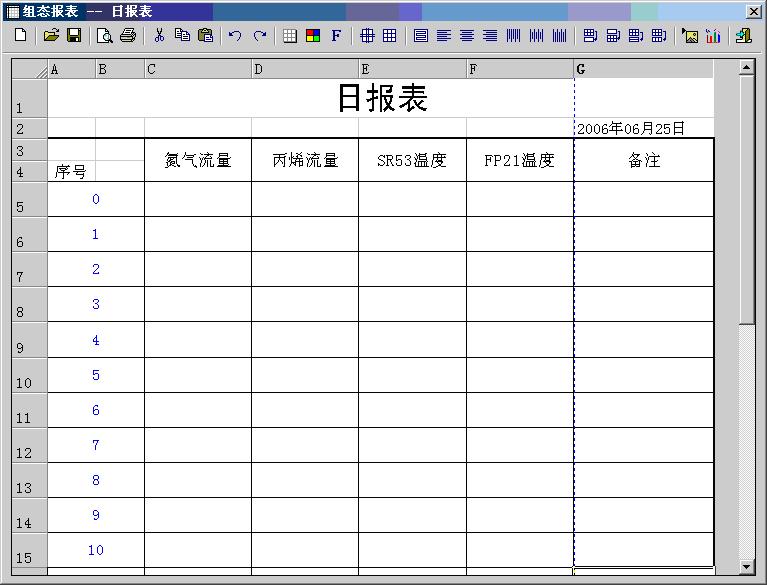The width and height of the screenshot is (767, 585).
Task: Select column G header
Action: 643,69
